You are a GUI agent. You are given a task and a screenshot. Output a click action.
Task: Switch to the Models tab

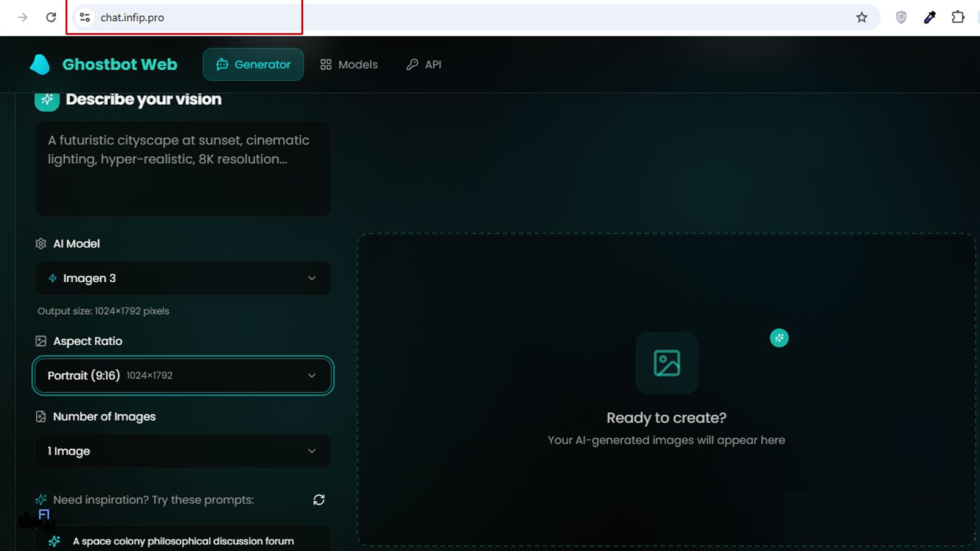point(348,64)
